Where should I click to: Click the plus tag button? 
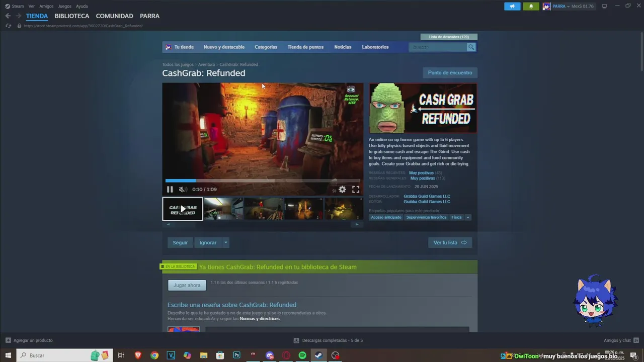[x=468, y=217]
